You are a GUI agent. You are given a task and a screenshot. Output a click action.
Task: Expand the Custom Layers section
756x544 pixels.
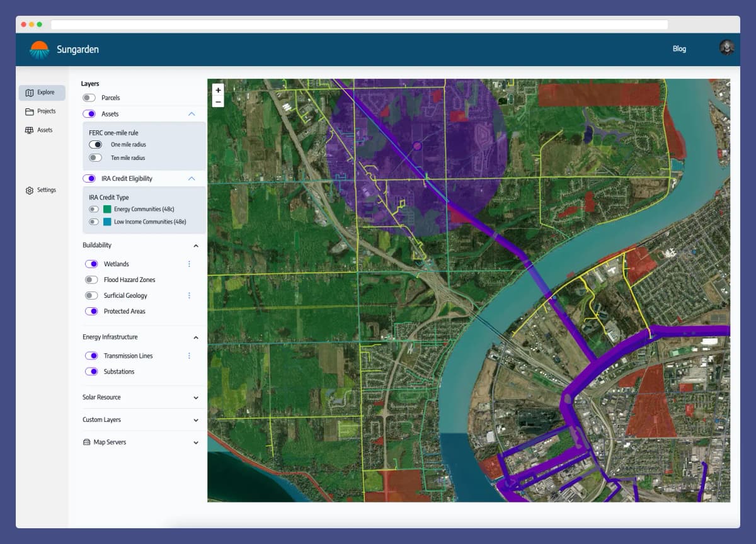click(x=195, y=420)
